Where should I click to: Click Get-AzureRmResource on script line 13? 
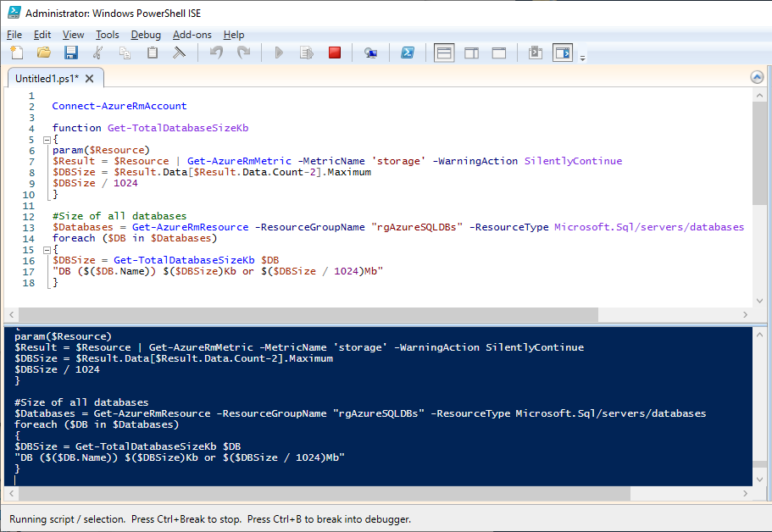point(191,227)
